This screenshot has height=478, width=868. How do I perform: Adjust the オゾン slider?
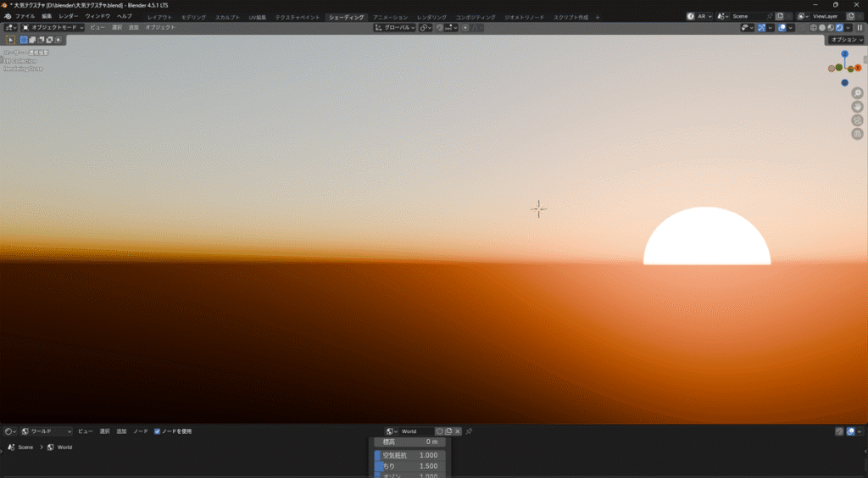[409, 475]
